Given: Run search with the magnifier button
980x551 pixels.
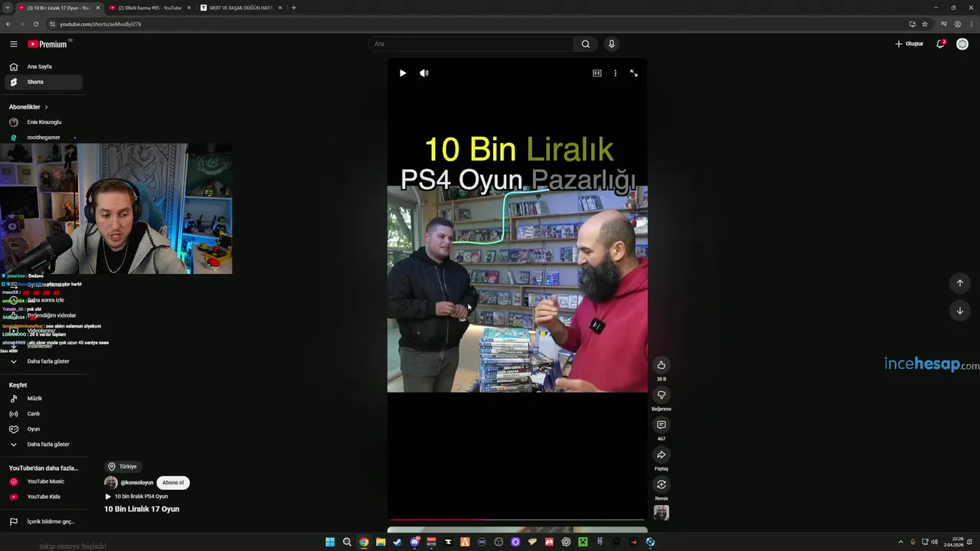Looking at the screenshot, I should [x=586, y=44].
